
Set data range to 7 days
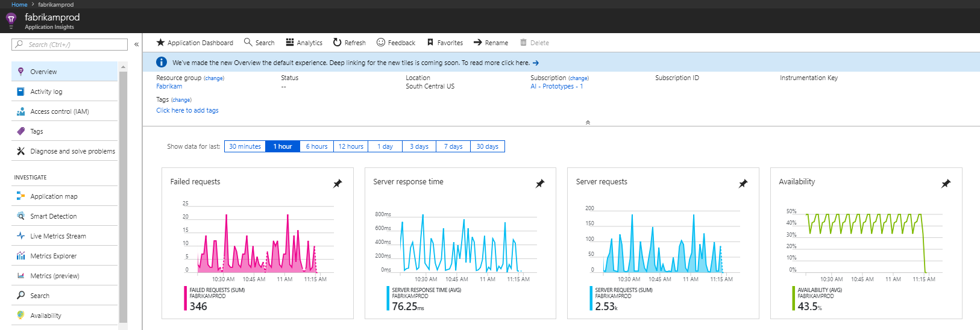pyautogui.click(x=453, y=146)
